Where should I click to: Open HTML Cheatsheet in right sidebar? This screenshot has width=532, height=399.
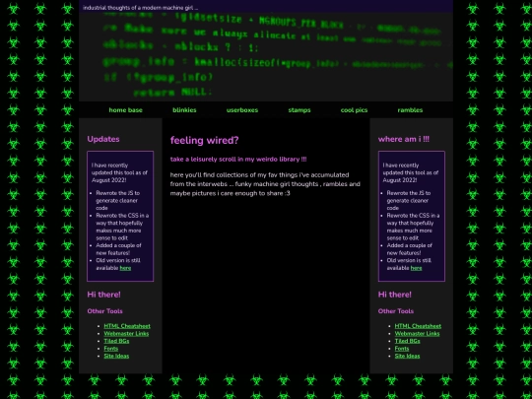tap(418, 326)
